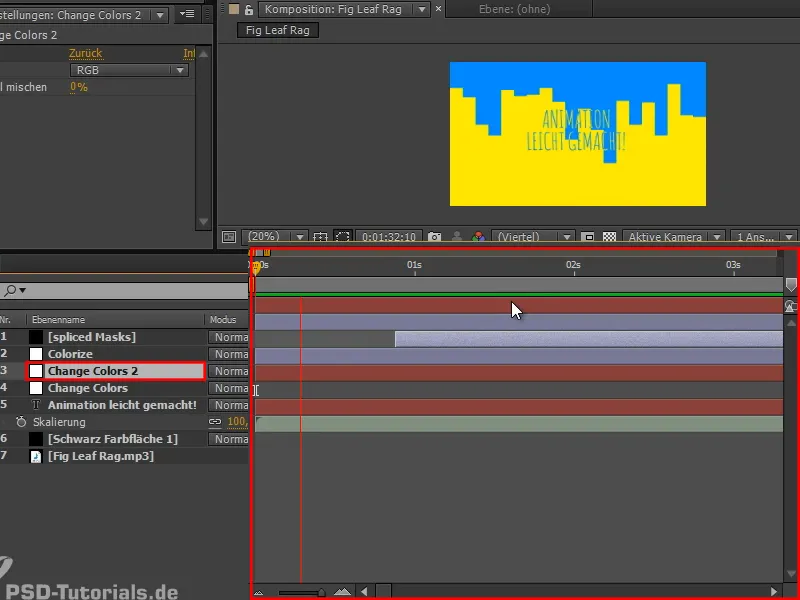Click the timeline zoom slider handle
Image resolution: width=800 pixels, height=600 pixels.
(321, 592)
